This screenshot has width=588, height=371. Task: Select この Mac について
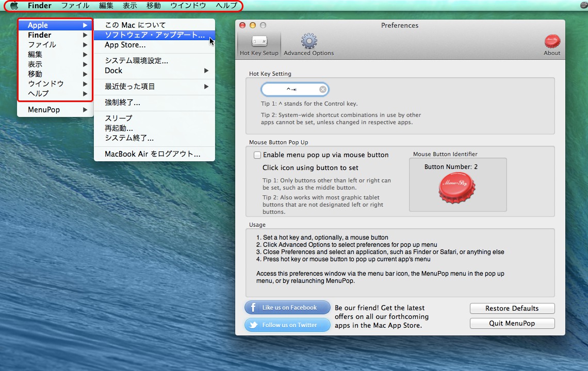pyautogui.click(x=154, y=25)
